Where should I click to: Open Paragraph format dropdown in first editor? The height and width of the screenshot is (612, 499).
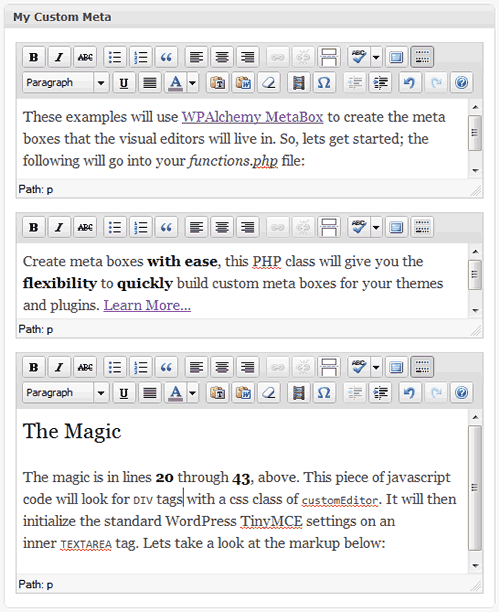[66, 83]
